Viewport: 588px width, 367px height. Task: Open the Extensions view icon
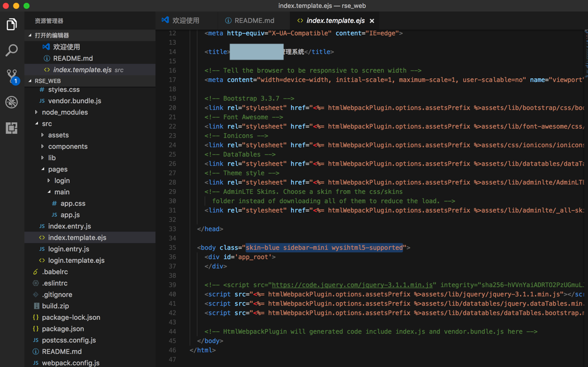(x=11, y=128)
